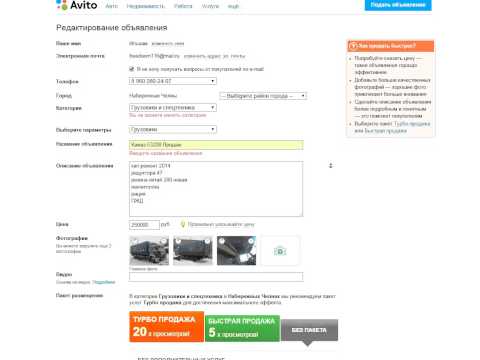The width and height of the screenshot is (480, 360).
Task: Click the 'Редактирование объявления' page heading
Action: (x=112, y=28)
